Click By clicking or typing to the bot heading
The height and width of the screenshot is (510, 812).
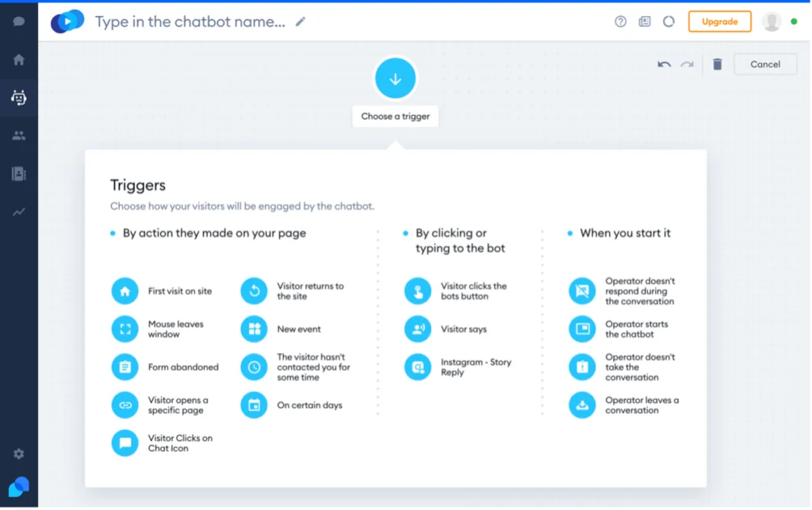pos(460,241)
